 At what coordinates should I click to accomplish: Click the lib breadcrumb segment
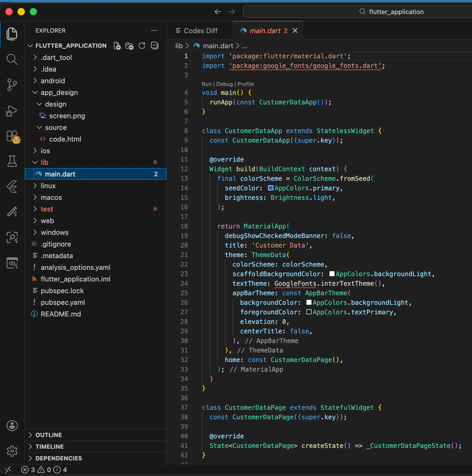tap(179, 46)
